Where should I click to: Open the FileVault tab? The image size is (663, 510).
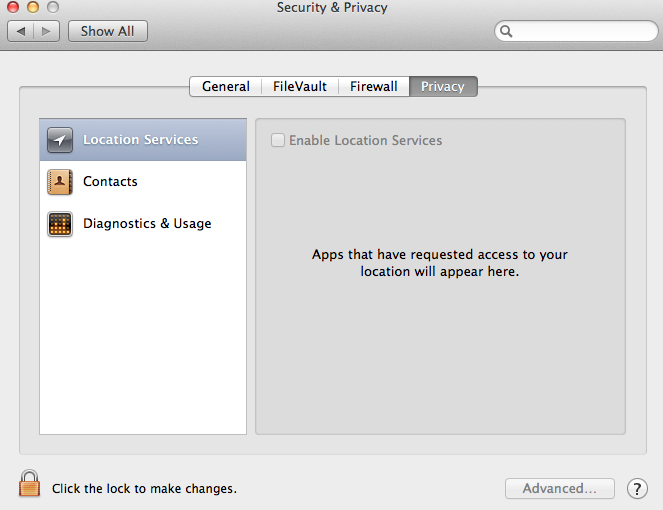click(x=300, y=87)
